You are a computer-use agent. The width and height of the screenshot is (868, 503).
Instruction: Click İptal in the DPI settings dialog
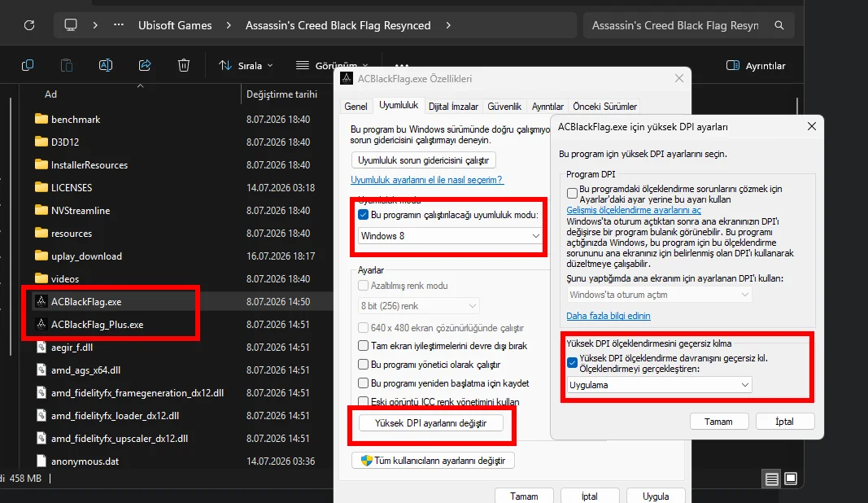point(784,422)
